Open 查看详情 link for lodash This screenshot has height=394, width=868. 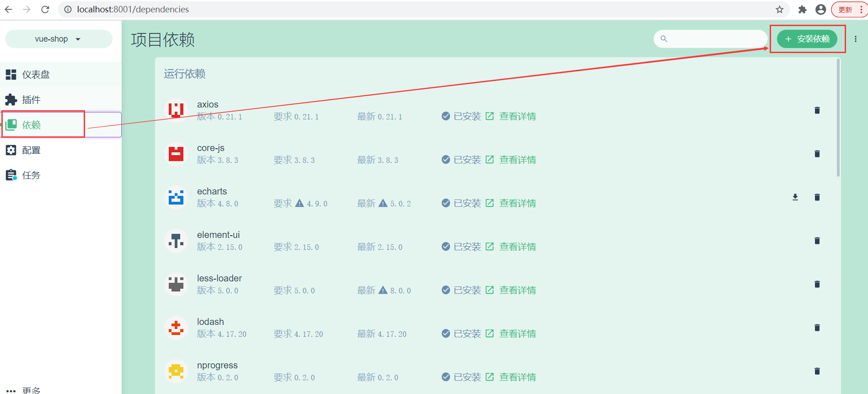(511, 334)
